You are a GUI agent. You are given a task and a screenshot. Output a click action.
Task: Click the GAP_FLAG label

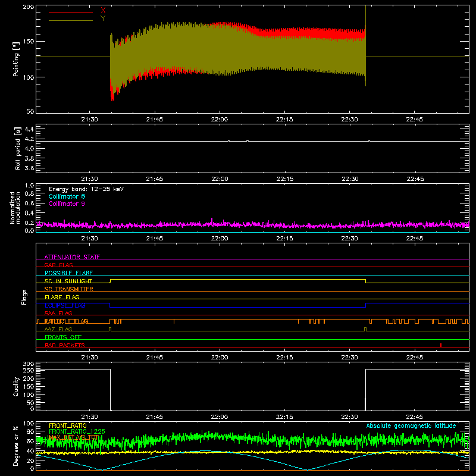(x=58, y=265)
